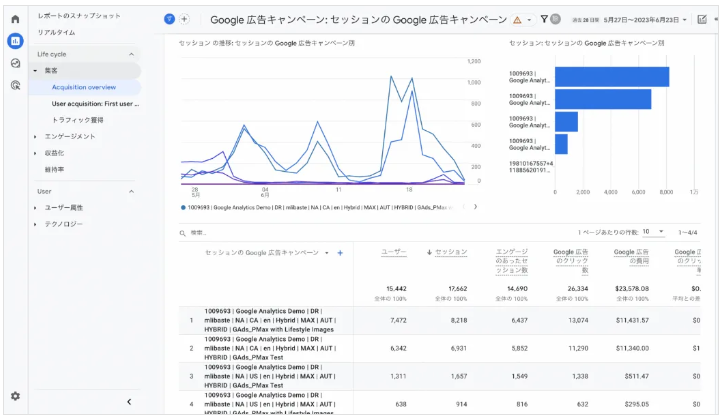This screenshot has width=725, height=419.
Task: Collapse the Life cycle section
Action: tap(131, 54)
